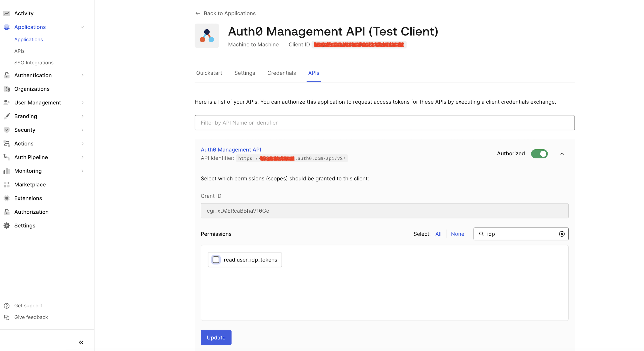Screen dimensions: 644x351
Task: Click the Actions flow icon
Action: [7, 144]
